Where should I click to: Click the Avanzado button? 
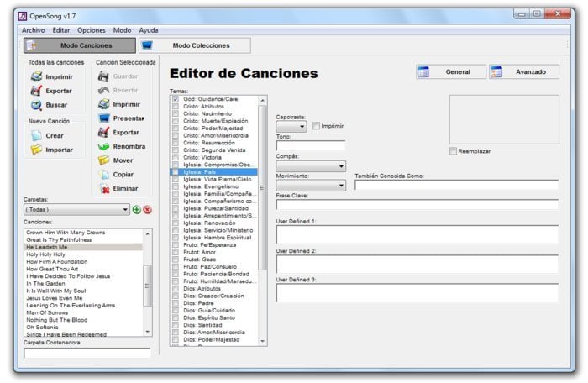click(x=523, y=72)
